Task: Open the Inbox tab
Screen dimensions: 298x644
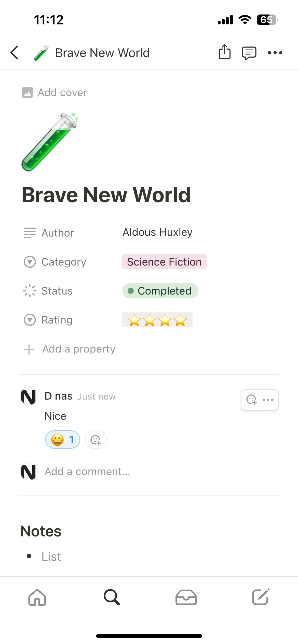Action: point(186,597)
